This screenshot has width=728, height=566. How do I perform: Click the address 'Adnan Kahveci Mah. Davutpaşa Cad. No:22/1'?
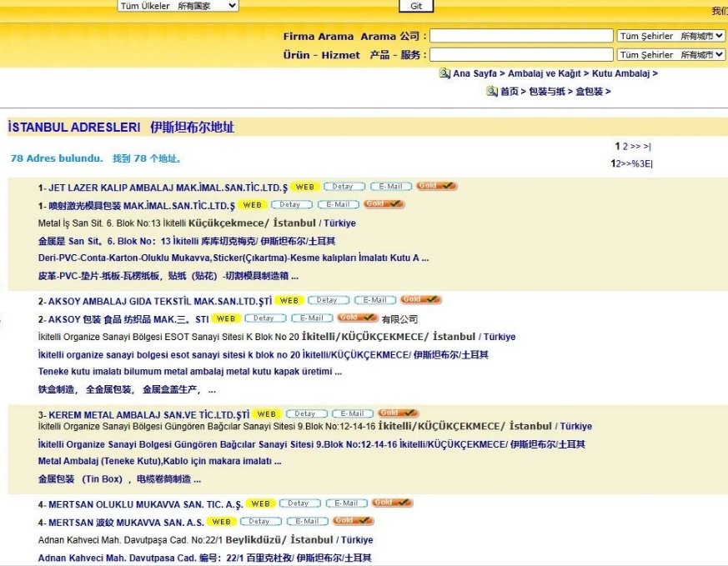[x=130, y=540]
